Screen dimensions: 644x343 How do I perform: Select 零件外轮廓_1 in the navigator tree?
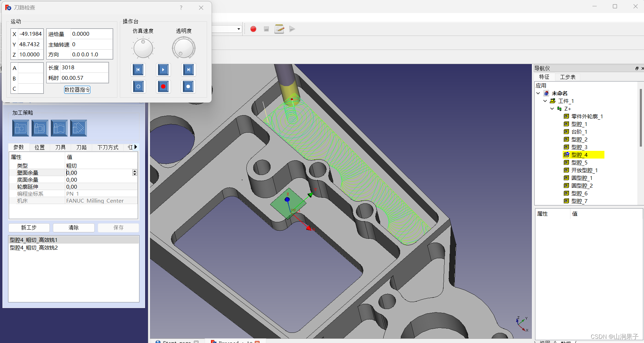click(587, 117)
